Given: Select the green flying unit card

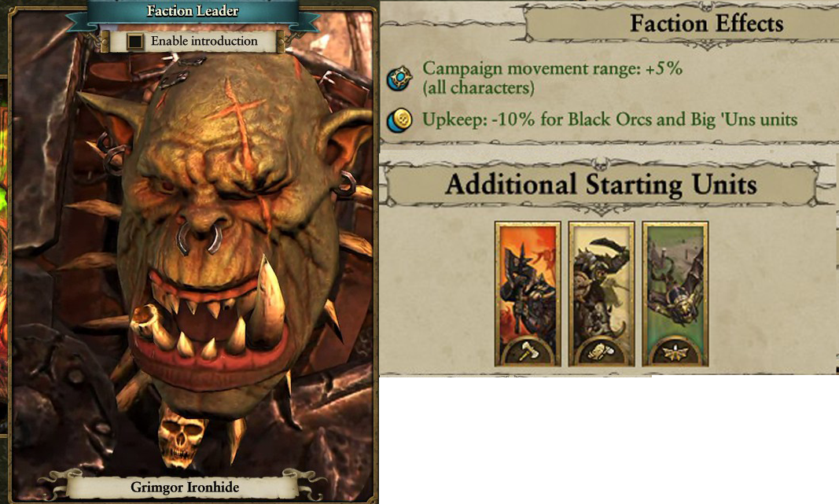Looking at the screenshot, I should [x=675, y=294].
